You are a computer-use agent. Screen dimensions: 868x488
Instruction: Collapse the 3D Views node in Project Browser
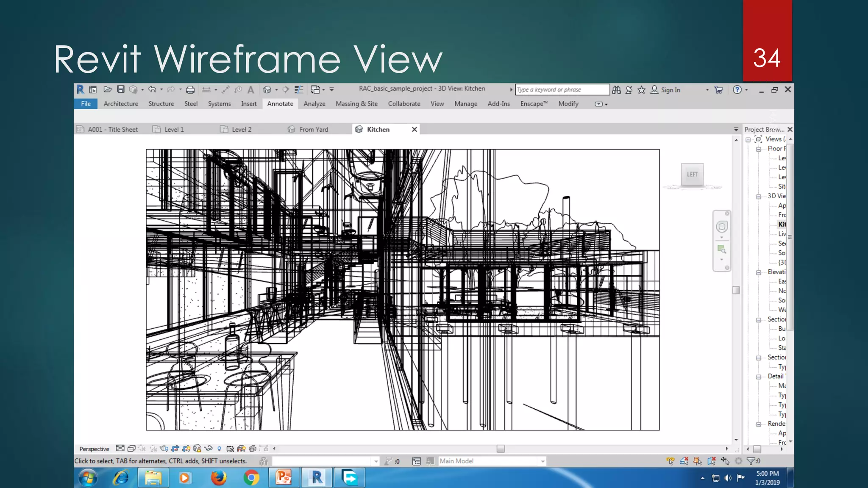759,197
